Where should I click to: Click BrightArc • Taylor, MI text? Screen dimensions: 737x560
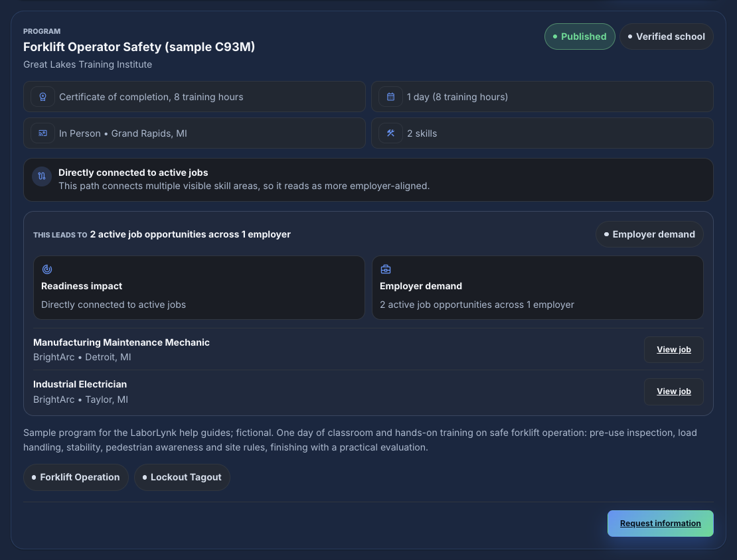coord(81,399)
